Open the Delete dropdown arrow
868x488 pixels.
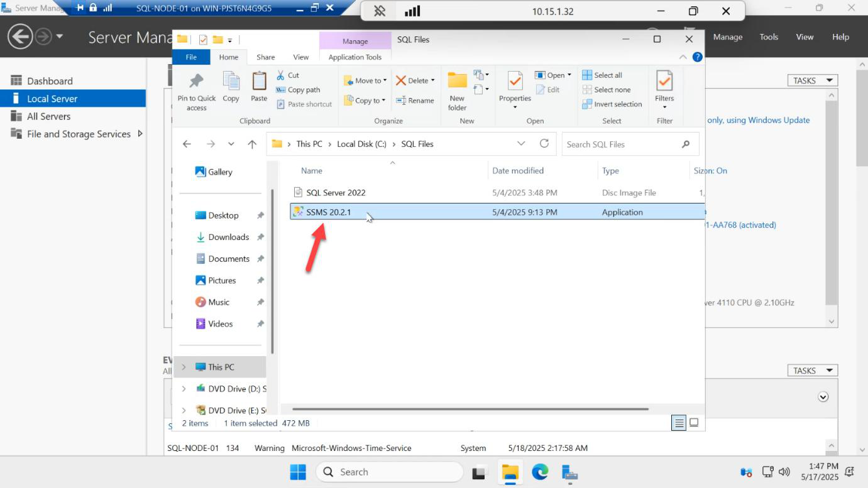tap(433, 80)
